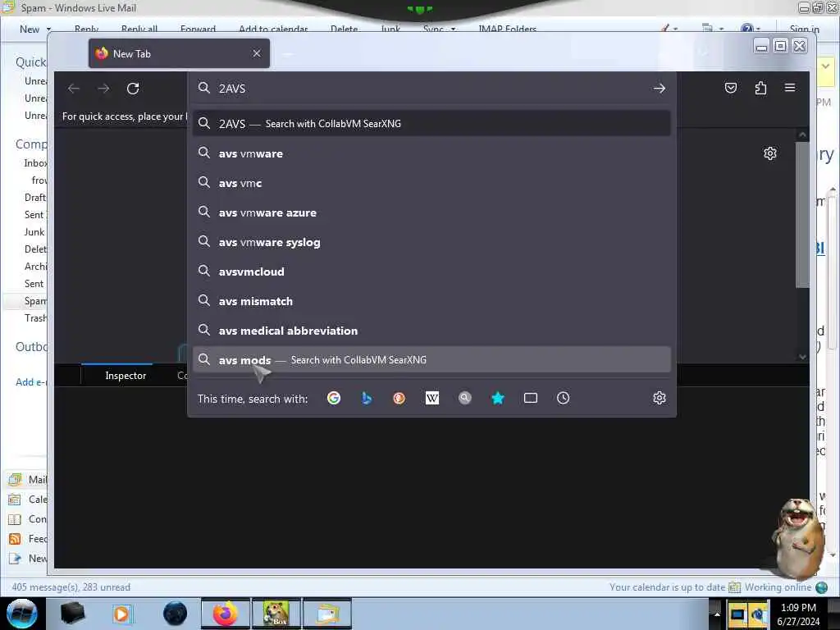
Task: Select the Spam folder in Windows Live Mail
Action: [35, 301]
